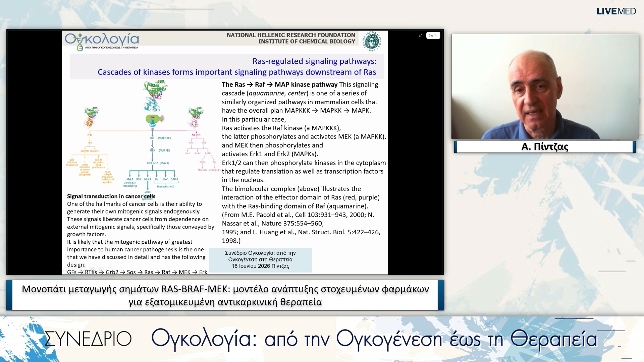This screenshot has width=644, height=362.
Task: Click the RAS-BRAF-MEK talk title banner
Action: pos(225,295)
